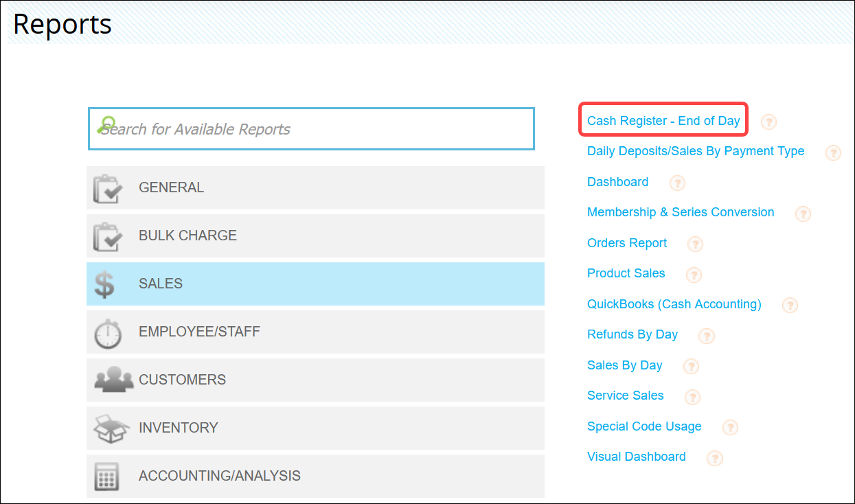Viewport: 855px width, 504px height.
Task: Select Accounting/Analysis category
Action: click(315, 475)
